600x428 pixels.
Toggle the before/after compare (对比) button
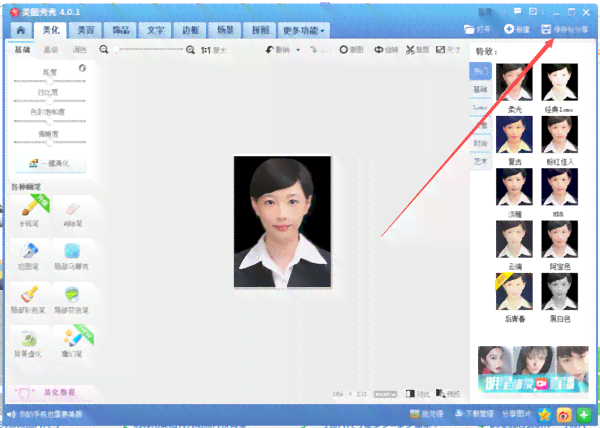[x=418, y=394]
